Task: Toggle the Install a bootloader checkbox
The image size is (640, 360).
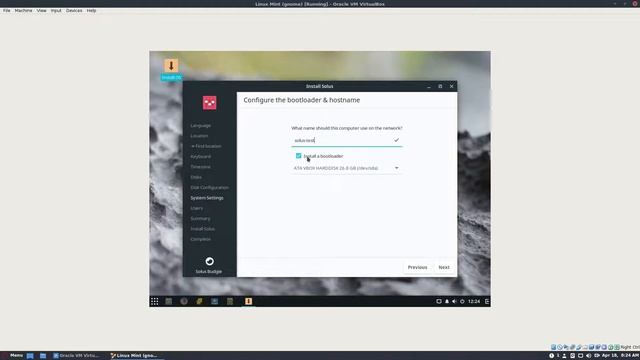Action: pos(298,156)
